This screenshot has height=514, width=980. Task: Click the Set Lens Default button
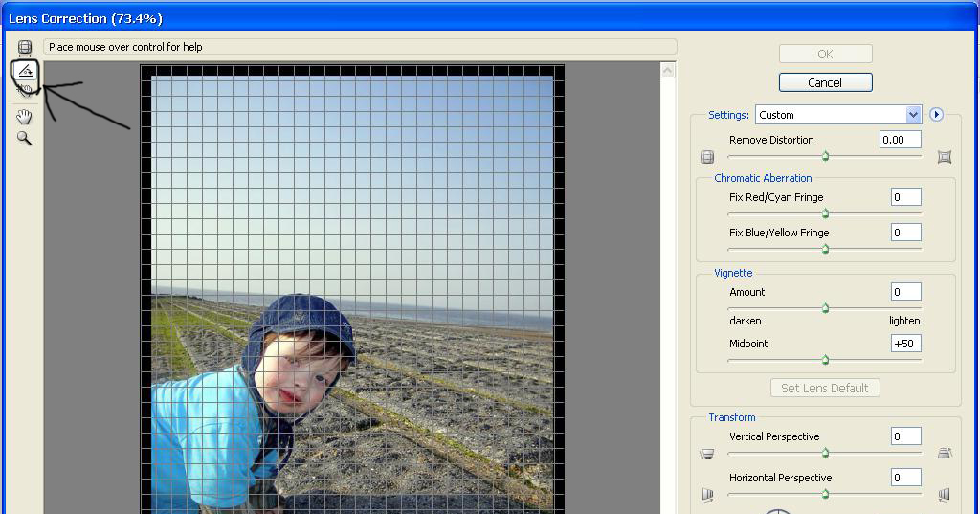pyautogui.click(x=825, y=388)
